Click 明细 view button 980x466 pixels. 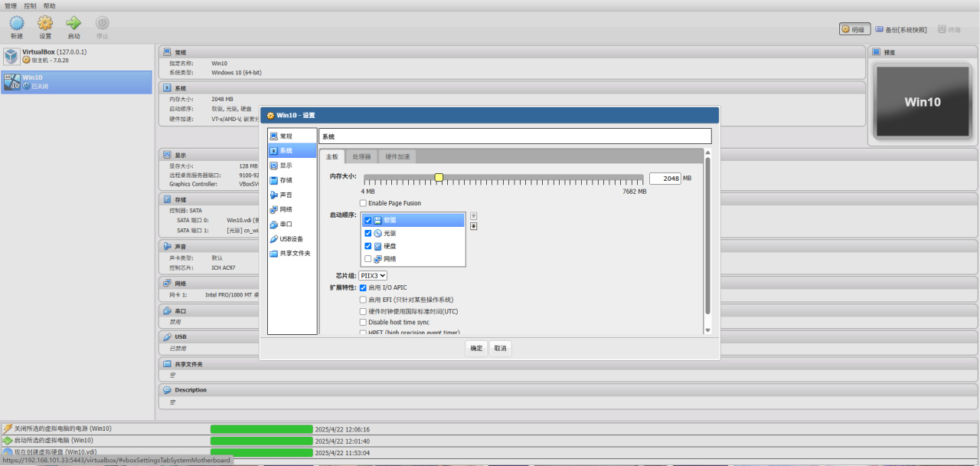pos(854,29)
